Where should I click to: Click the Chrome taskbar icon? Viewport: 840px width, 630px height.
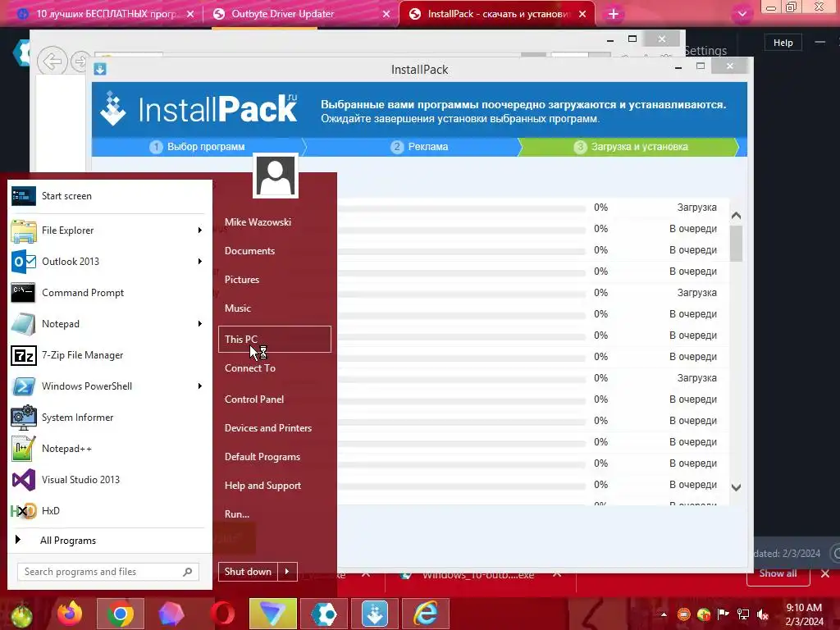coord(121,614)
